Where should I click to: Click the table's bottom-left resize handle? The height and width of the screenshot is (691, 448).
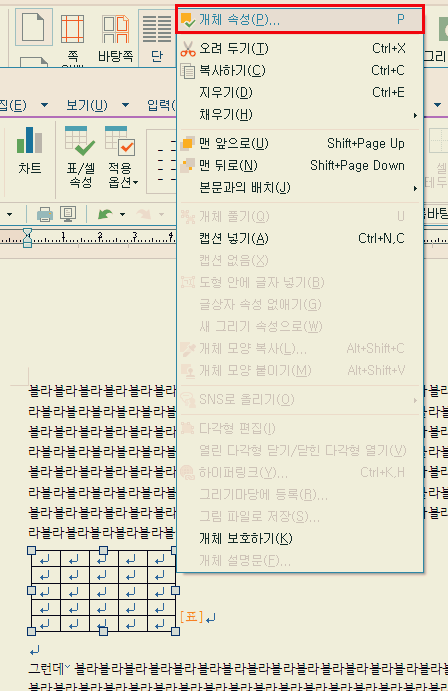pyautogui.click(x=31, y=632)
